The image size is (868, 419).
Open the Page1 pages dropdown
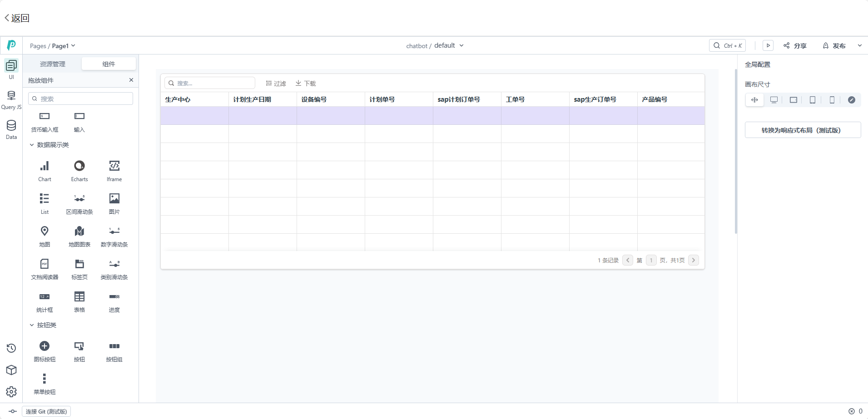pos(63,46)
